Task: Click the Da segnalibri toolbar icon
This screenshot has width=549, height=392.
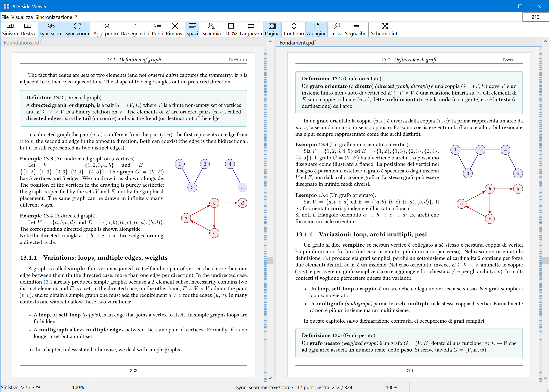Action: (135, 29)
